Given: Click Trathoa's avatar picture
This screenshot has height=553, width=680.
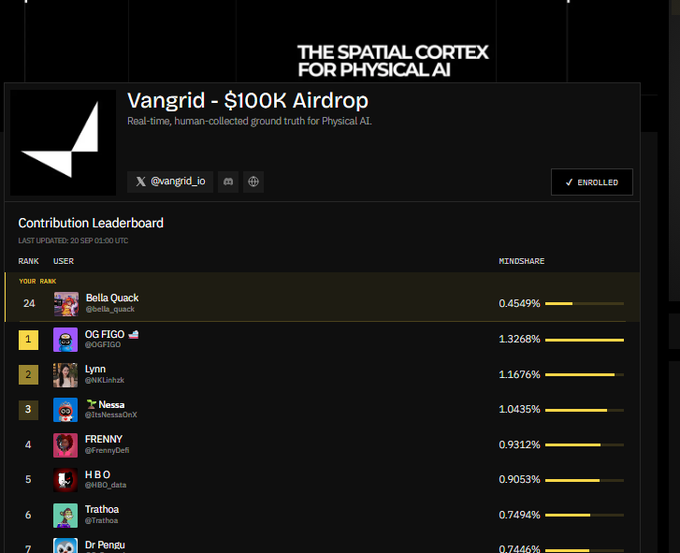Looking at the screenshot, I should (65, 515).
